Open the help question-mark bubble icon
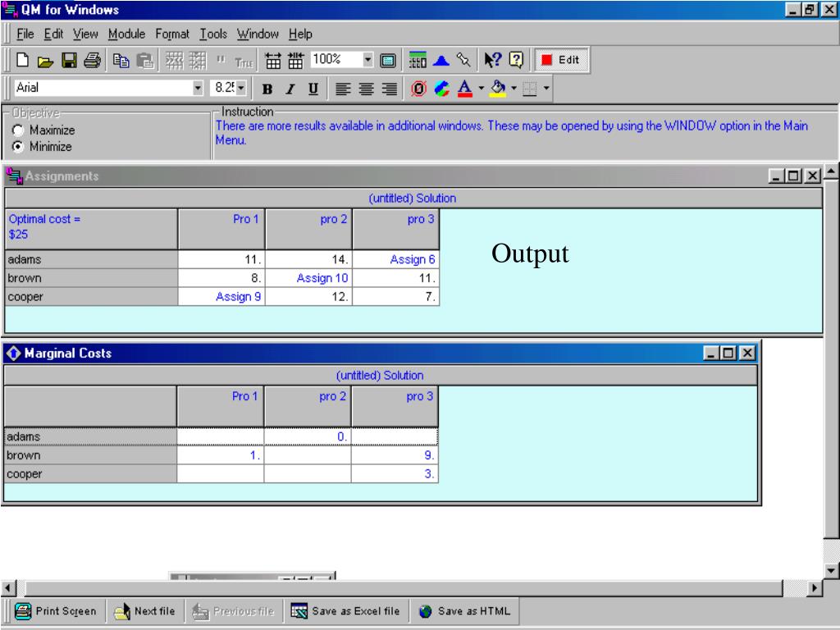 [x=516, y=59]
